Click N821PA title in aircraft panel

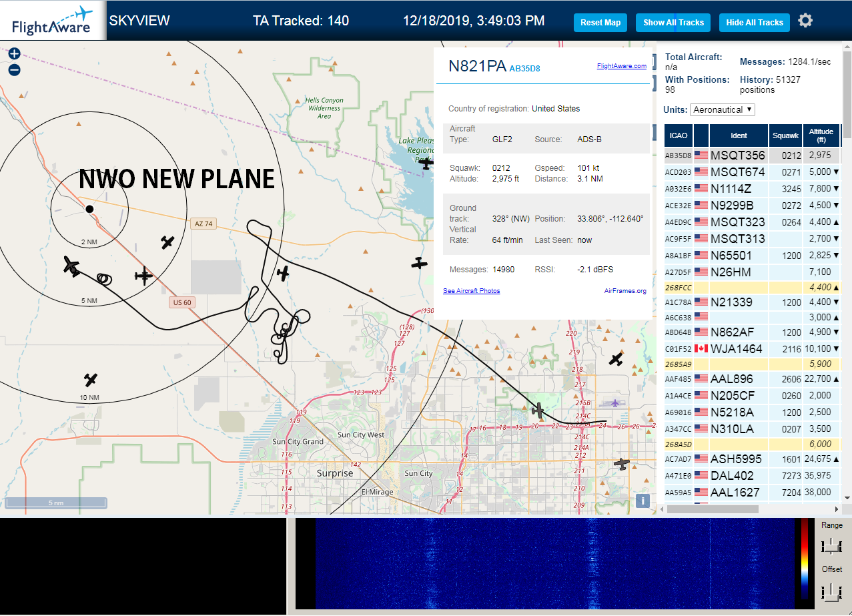(477, 66)
